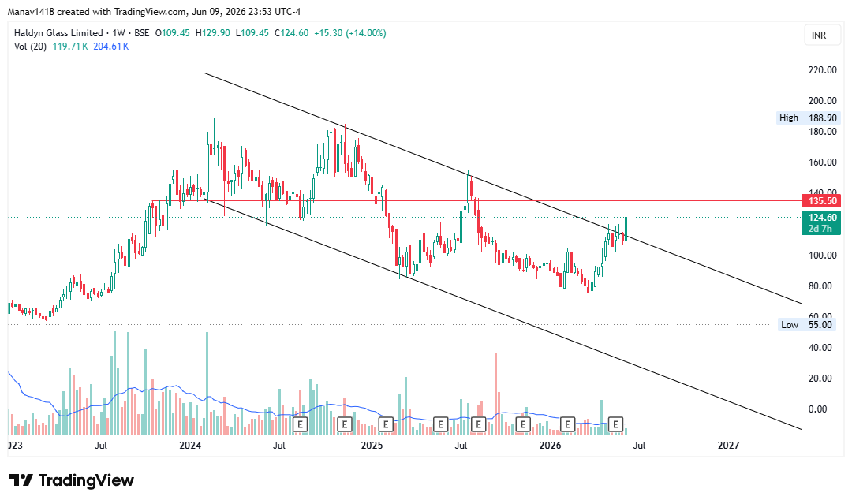Click the 80.00 price axis value
This screenshot has width=852, height=504.
coord(820,286)
